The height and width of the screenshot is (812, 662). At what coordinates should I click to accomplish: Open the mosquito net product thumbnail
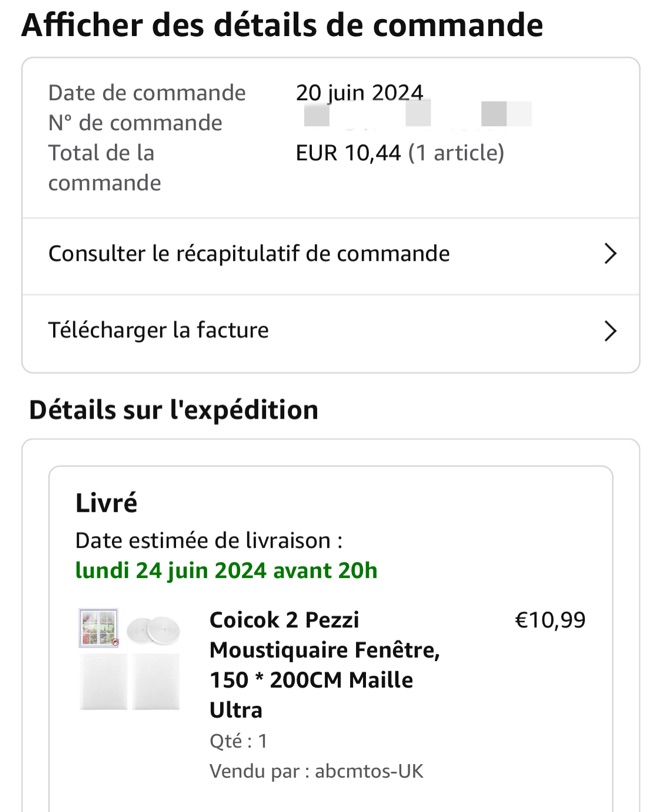click(129, 659)
